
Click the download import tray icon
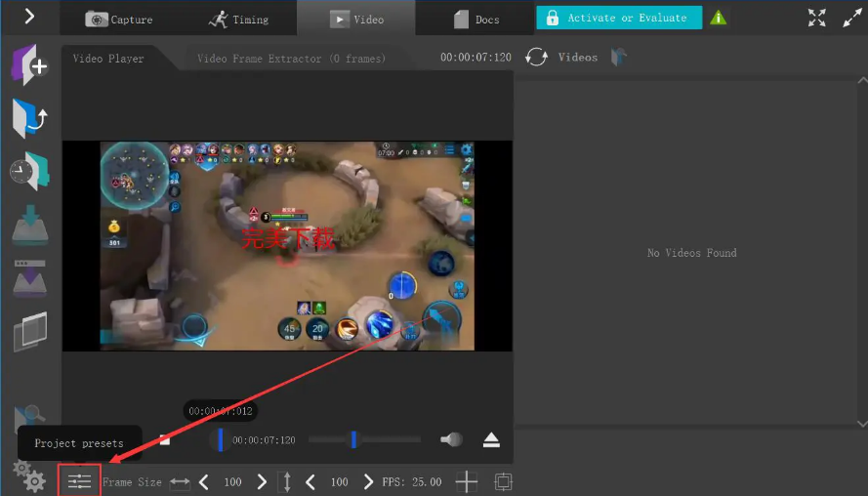tap(29, 227)
